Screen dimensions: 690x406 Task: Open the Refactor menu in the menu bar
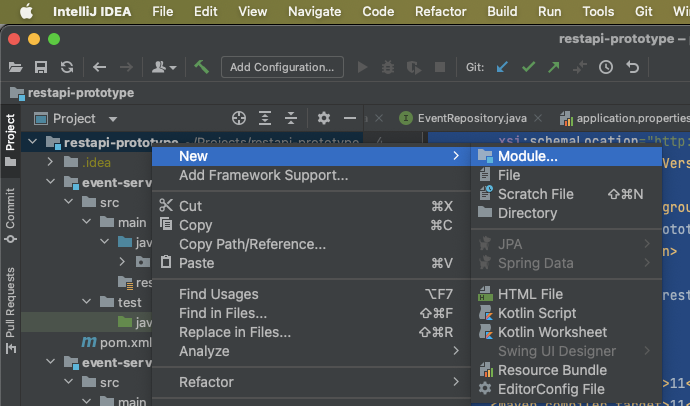click(x=440, y=11)
